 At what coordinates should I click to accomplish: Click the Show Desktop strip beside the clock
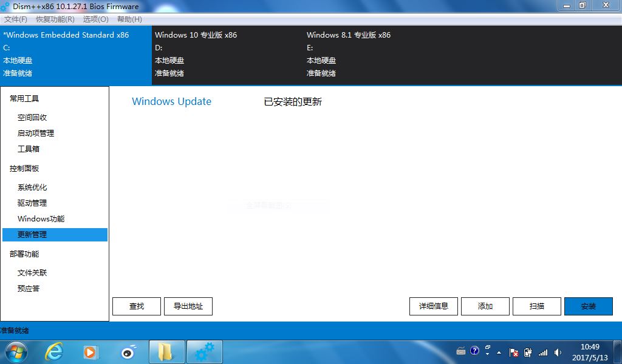pos(618,352)
